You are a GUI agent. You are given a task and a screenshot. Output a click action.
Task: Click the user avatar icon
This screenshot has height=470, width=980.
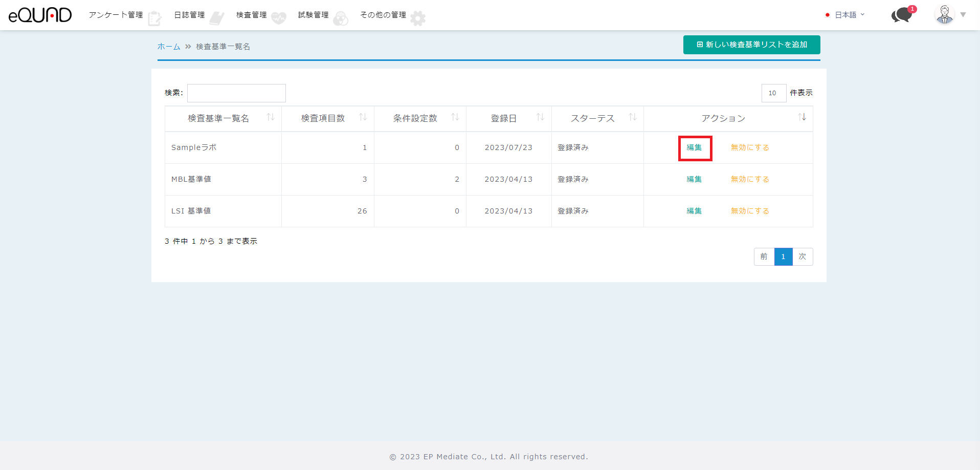pos(944,15)
